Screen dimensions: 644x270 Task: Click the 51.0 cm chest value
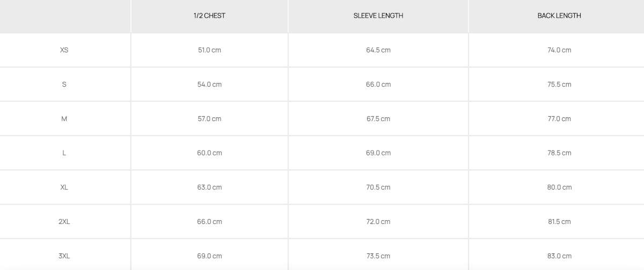[209, 50]
